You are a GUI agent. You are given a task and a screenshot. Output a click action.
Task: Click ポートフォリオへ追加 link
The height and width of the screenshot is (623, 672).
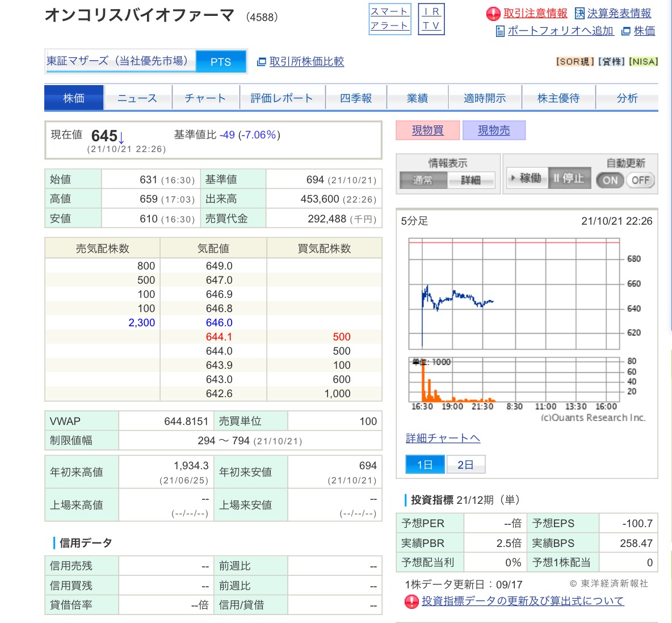pos(561,31)
